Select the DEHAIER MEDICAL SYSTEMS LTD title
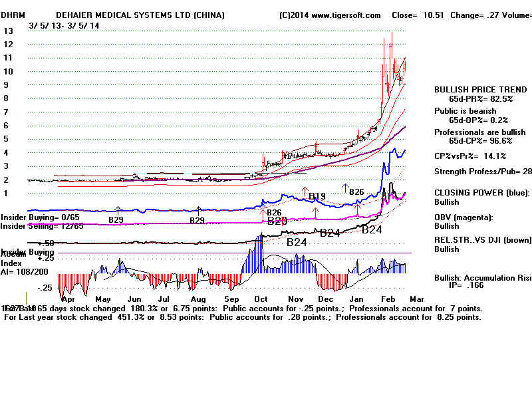 140,15
